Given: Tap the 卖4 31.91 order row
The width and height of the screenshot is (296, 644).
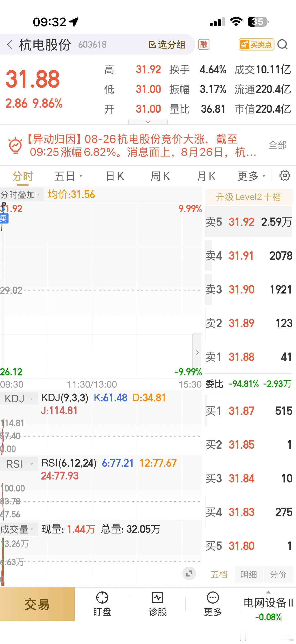Looking at the screenshot, I should [x=249, y=256].
